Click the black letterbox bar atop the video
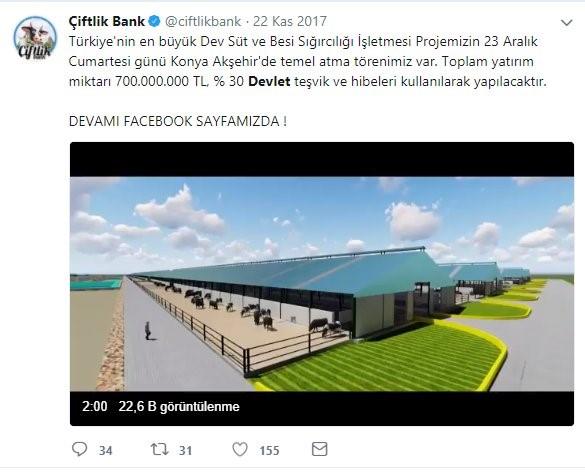The width and height of the screenshot is (585, 473). point(322,160)
